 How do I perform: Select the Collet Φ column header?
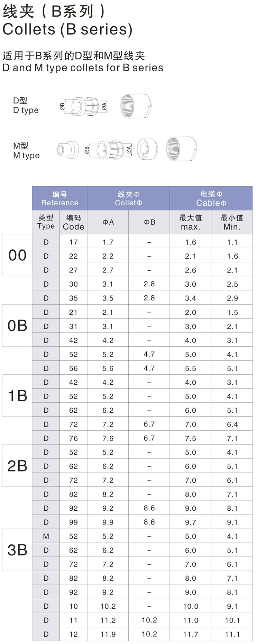128,198
